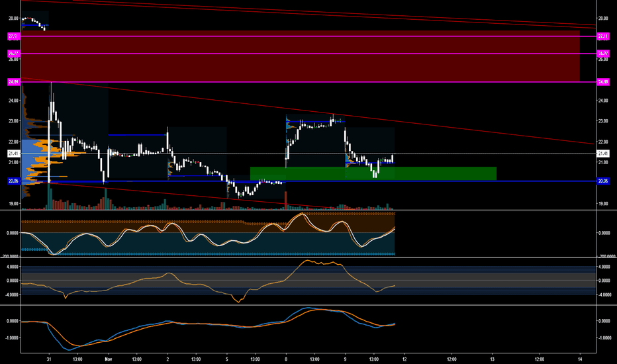Click the current price 21.41 label on the right axis

click(603, 154)
